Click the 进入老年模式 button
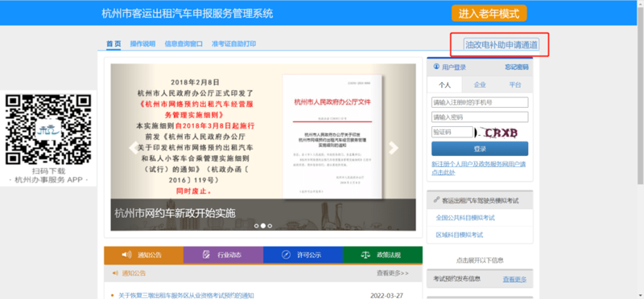The width and height of the screenshot is (644, 299). [489, 13]
